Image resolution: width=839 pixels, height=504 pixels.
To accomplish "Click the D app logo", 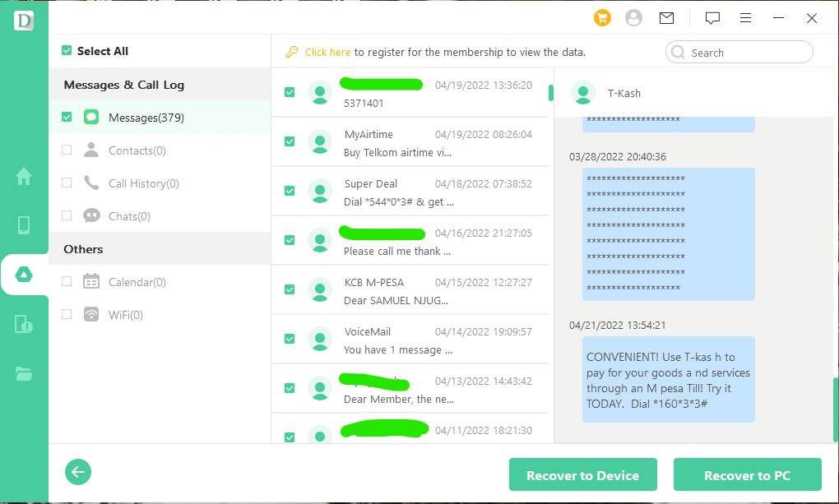I will (x=24, y=21).
